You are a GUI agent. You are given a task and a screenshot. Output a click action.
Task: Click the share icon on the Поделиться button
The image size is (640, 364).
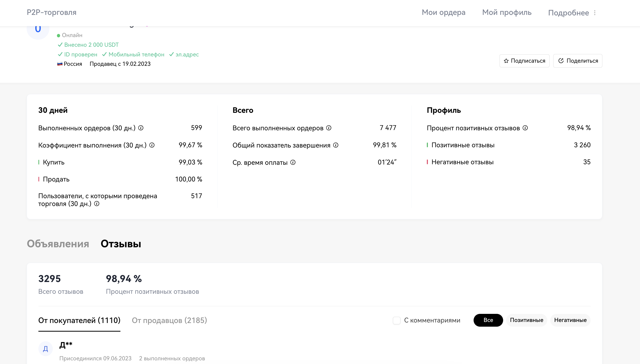(561, 61)
